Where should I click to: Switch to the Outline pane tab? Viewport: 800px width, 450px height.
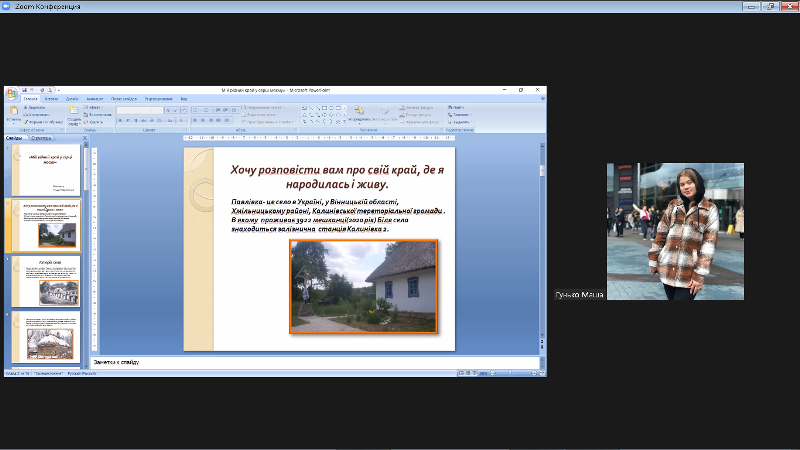[x=42, y=138]
